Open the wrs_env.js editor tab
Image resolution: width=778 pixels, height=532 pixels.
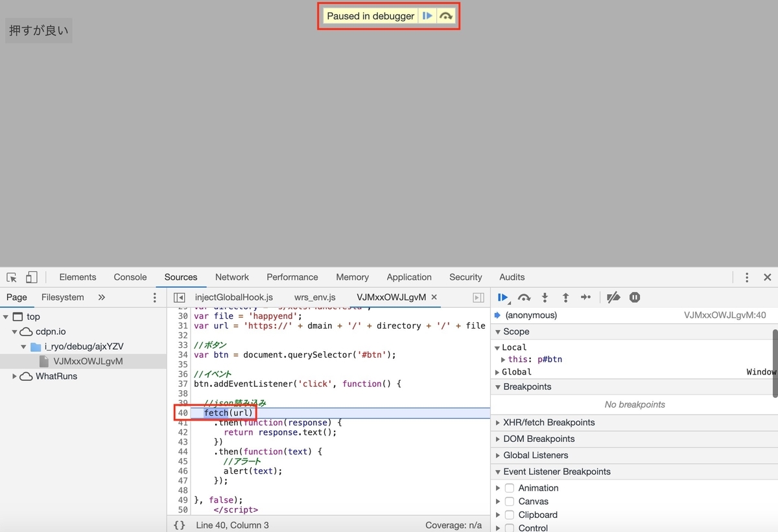tap(314, 297)
